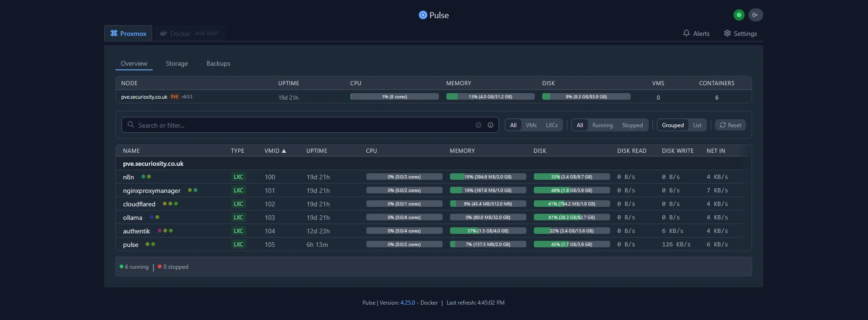Image resolution: width=868 pixels, height=320 pixels.
Task: Click the authentik guest name
Action: coord(136,231)
